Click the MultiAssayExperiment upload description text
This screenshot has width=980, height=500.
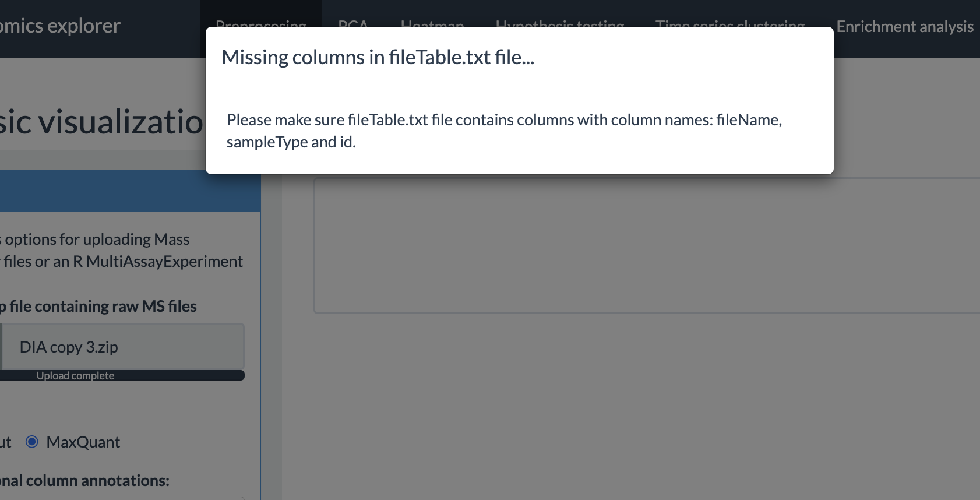[121, 250]
